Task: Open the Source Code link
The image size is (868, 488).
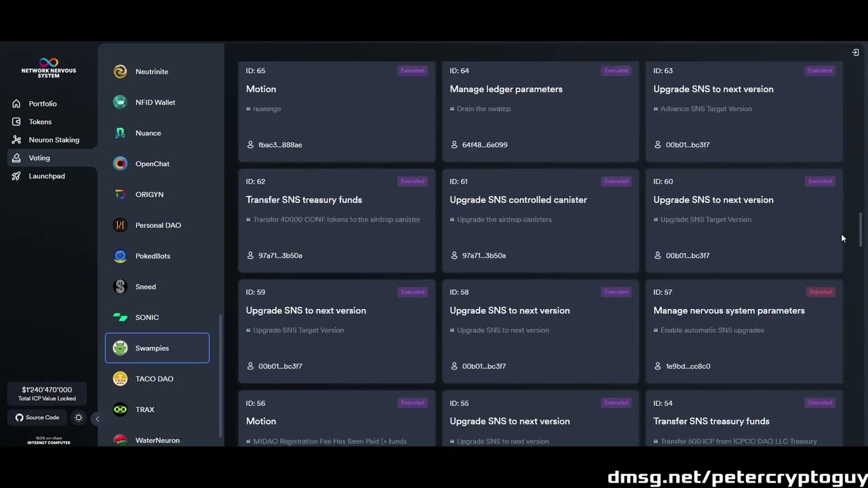Action: [37, 418]
